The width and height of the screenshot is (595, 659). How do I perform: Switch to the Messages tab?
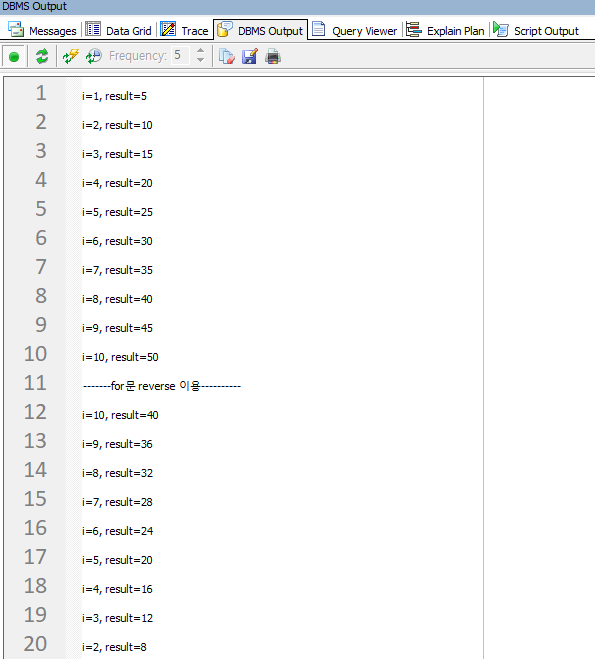pos(42,31)
